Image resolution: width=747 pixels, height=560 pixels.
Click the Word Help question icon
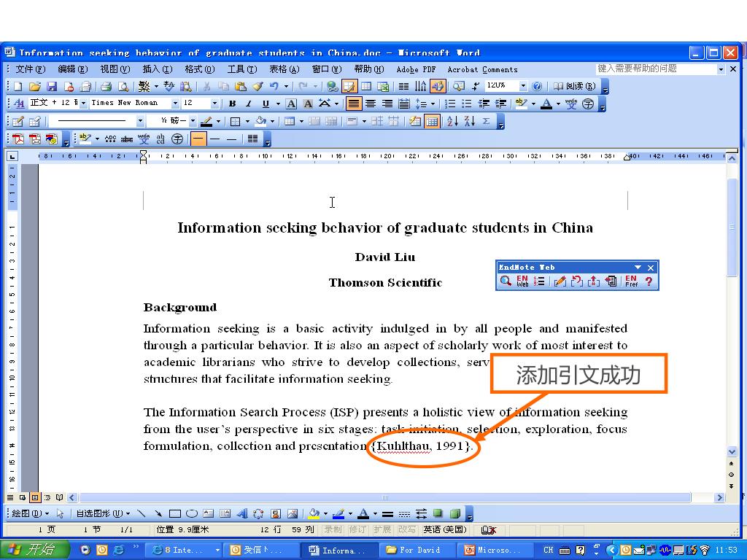point(537,86)
